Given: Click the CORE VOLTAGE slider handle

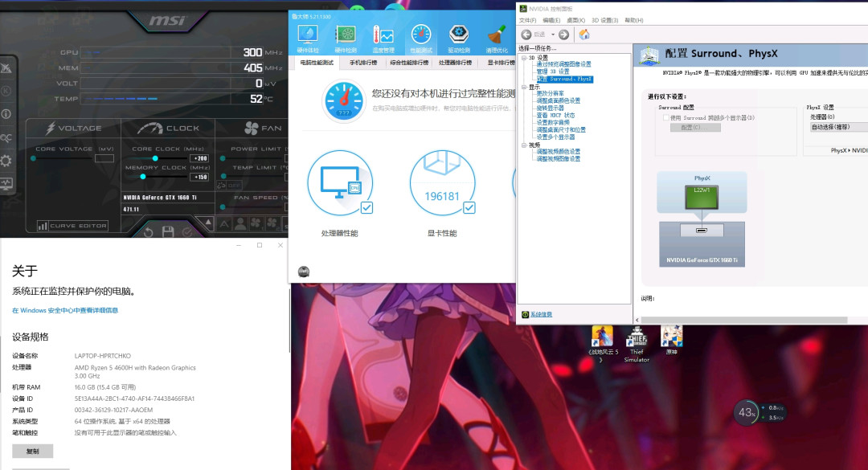Looking at the screenshot, I should pyautogui.click(x=34, y=158).
